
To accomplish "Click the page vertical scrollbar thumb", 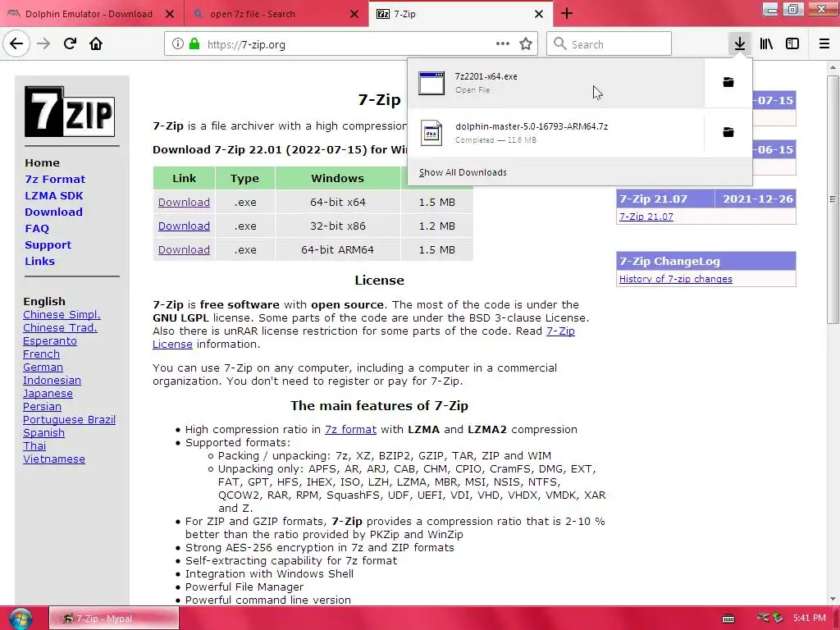I will 833,199.
